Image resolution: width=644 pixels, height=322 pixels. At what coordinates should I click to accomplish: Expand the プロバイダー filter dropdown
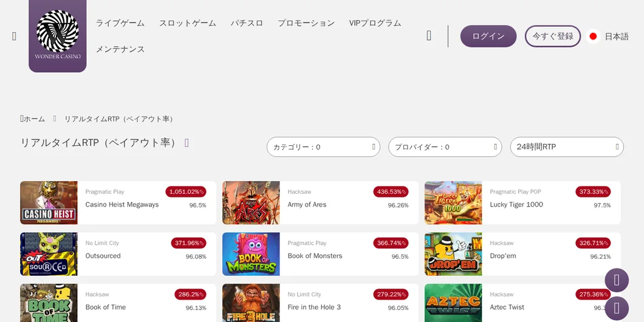445,147
